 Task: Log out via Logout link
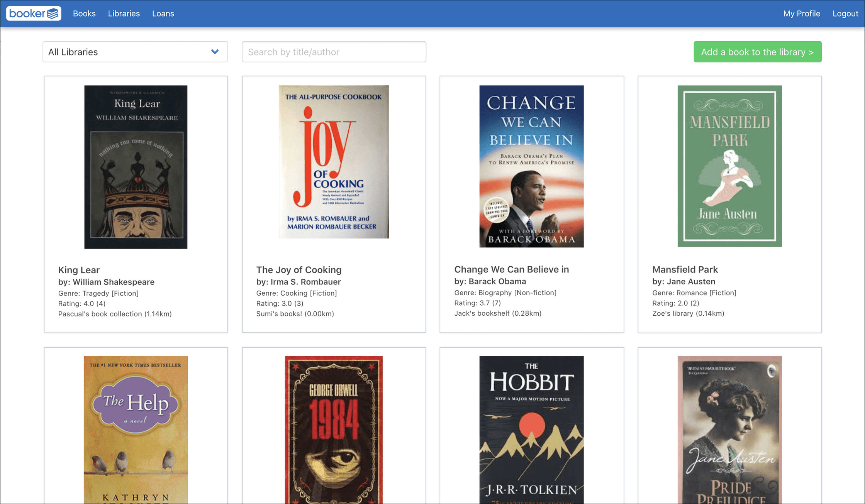[x=845, y=14]
